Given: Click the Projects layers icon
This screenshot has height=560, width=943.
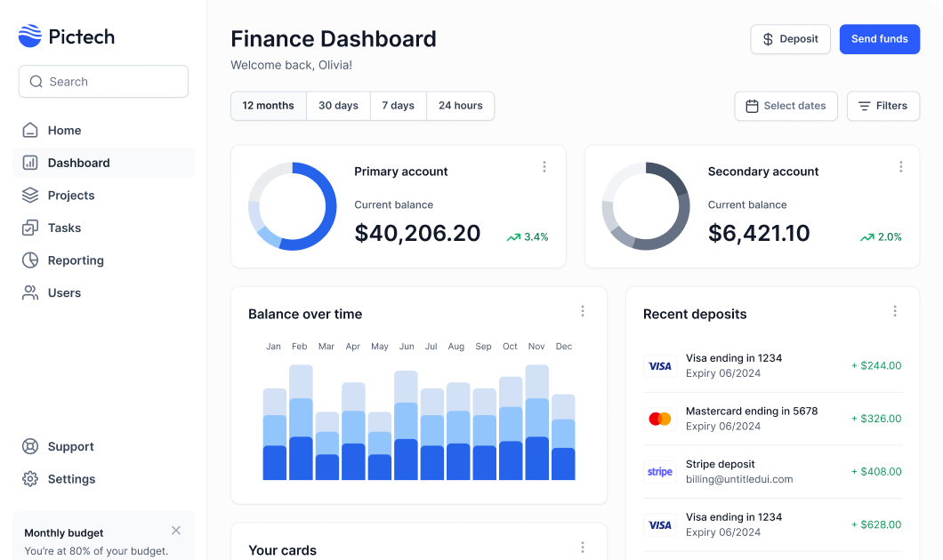Looking at the screenshot, I should [x=30, y=196].
